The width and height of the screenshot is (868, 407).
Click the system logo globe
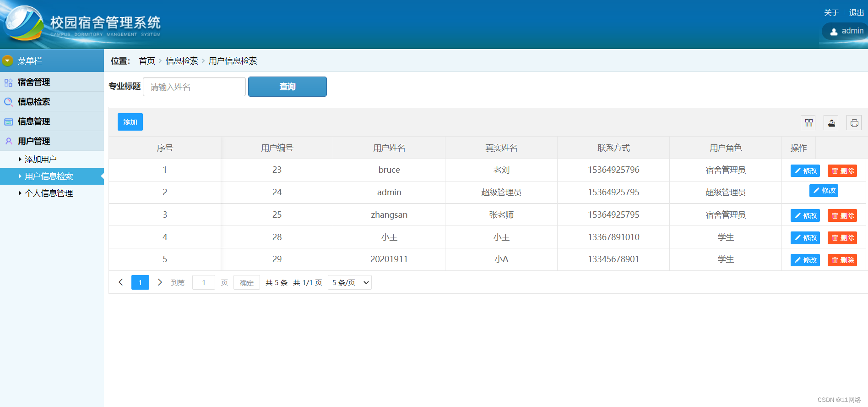[23, 23]
